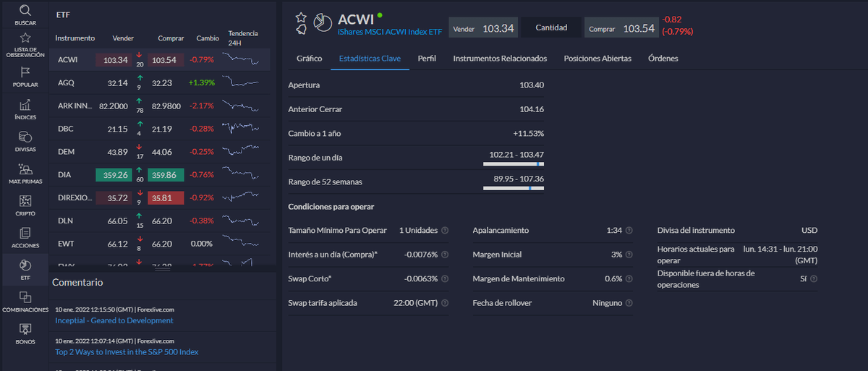Viewport: 868px width, 371px height.
Task: Click the Cantidad quantity field
Action: pyautogui.click(x=551, y=28)
